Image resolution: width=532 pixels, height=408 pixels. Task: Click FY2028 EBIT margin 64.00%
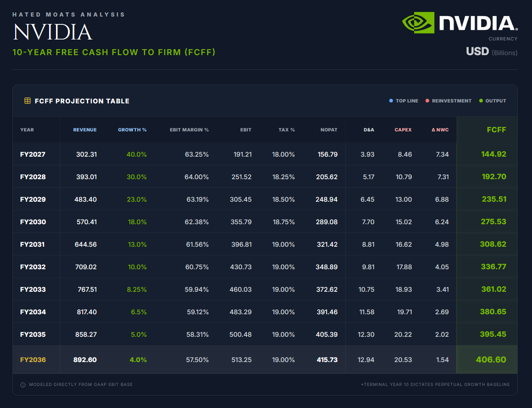click(x=196, y=176)
